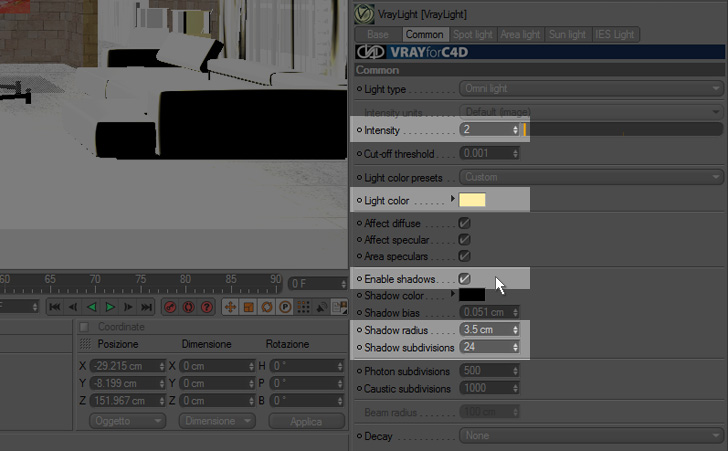This screenshot has width=728, height=451.
Task: Toggle the red autokeying icon
Action: (188, 307)
